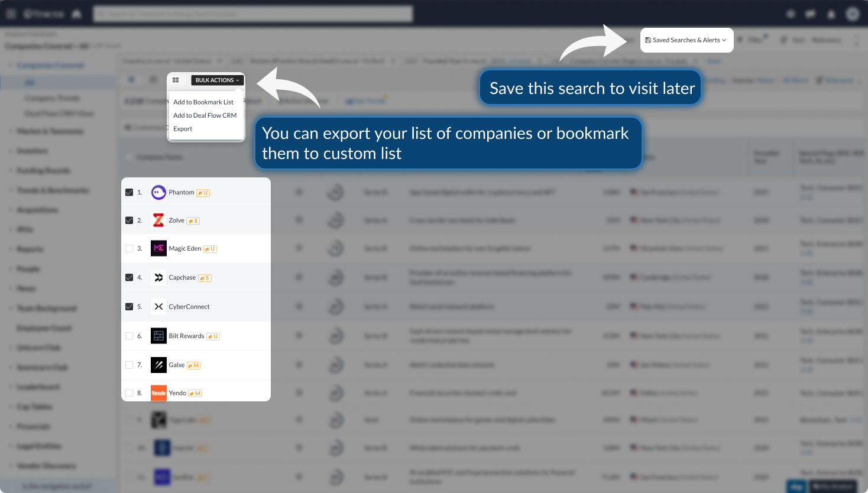Image resolution: width=868 pixels, height=493 pixels.
Task: Expand the Saved Searches & Alerts dropdown
Action: click(686, 40)
